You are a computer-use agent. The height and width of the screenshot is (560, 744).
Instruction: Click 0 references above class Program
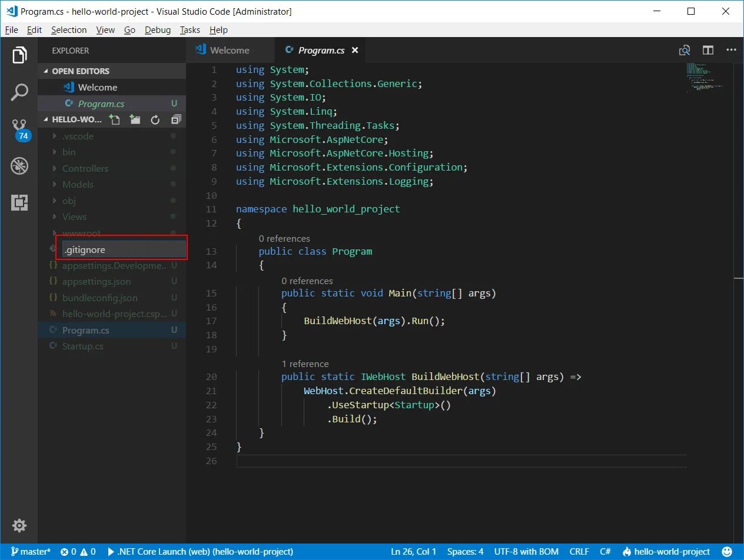(x=284, y=238)
